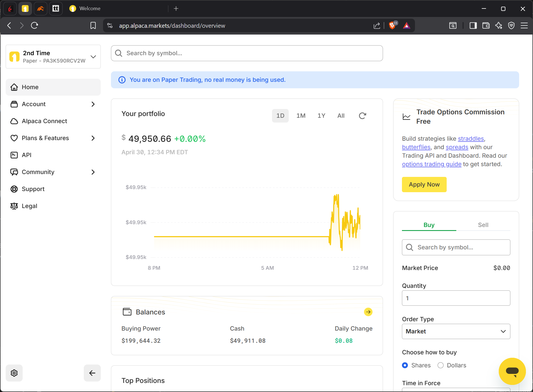
Task: Switch to the Sell tab
Action: coord(483,225)
